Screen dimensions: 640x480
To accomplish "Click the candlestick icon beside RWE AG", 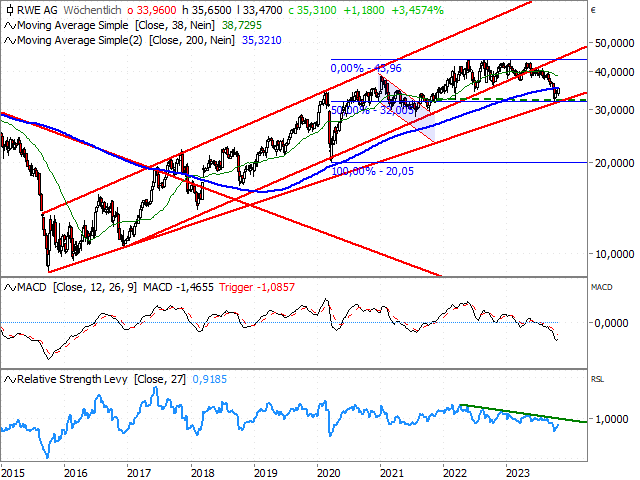I will coord(10,10).
